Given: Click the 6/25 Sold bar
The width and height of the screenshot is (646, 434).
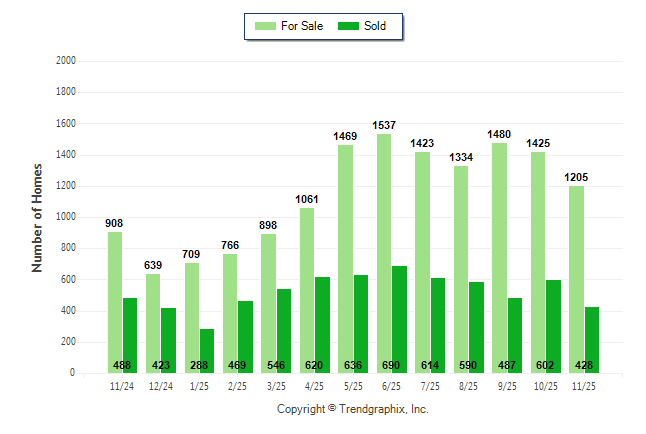Looking at the screenshot, I should point(399,319).
